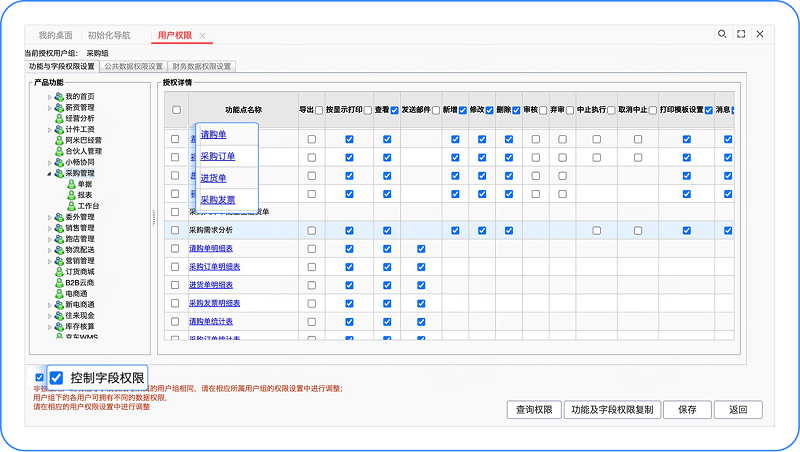Click the icon beside 小畅协同
The height and width of the screenshot is (452, 800).
tap(59, 162)
